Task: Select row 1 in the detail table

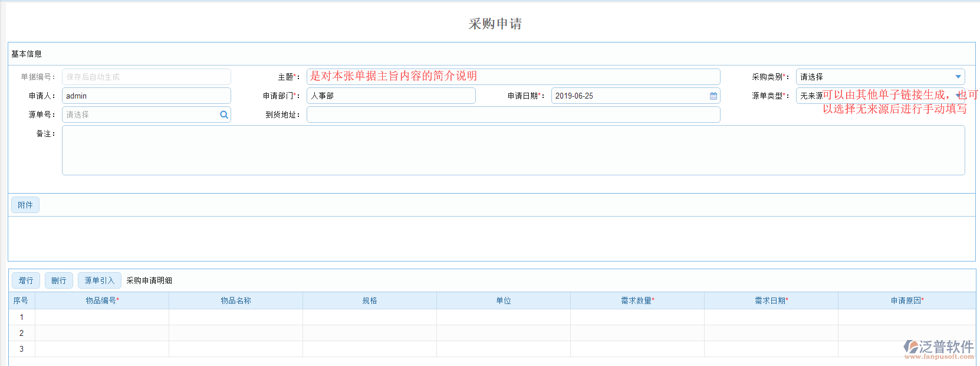Action: [x=22, y=317]
